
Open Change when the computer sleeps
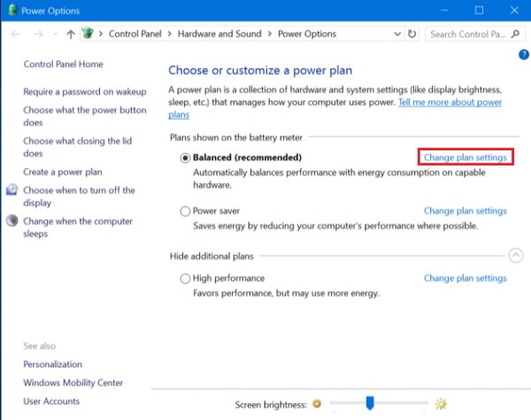[x=78, y=227]
